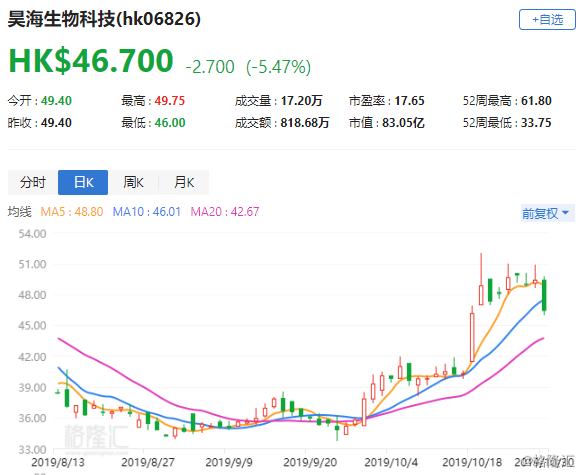Click the 最高 value 49.75

click(170, 101)
